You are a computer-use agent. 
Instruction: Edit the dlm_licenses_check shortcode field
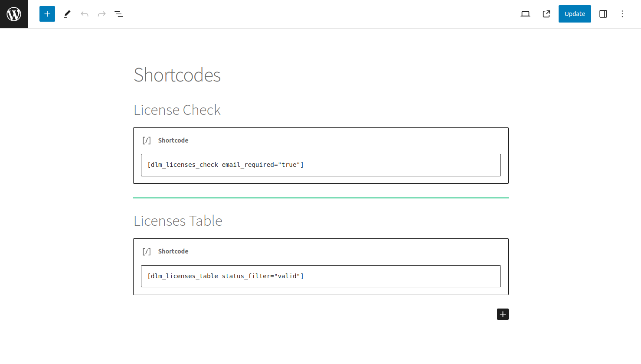coord(320,165)
